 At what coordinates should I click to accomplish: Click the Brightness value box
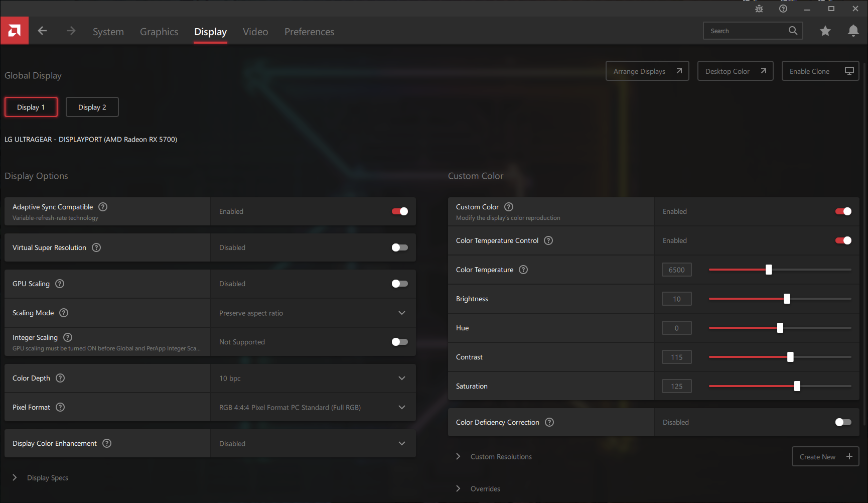coord(677,299)
